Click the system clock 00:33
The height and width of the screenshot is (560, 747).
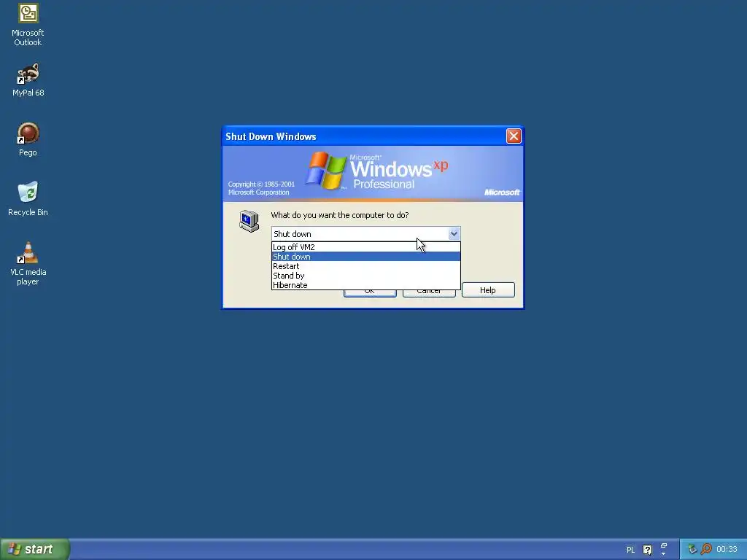tap(727, 550)
